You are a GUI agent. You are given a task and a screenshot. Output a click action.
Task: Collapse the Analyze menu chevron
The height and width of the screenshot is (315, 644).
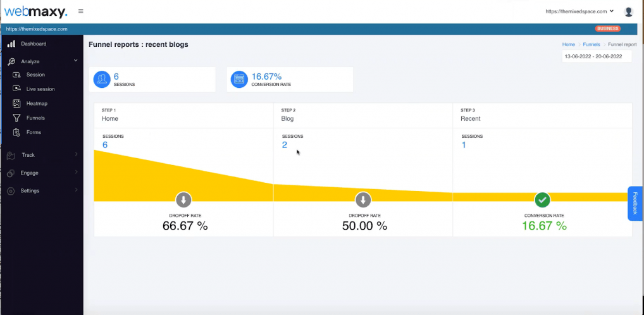coord(75,61)
